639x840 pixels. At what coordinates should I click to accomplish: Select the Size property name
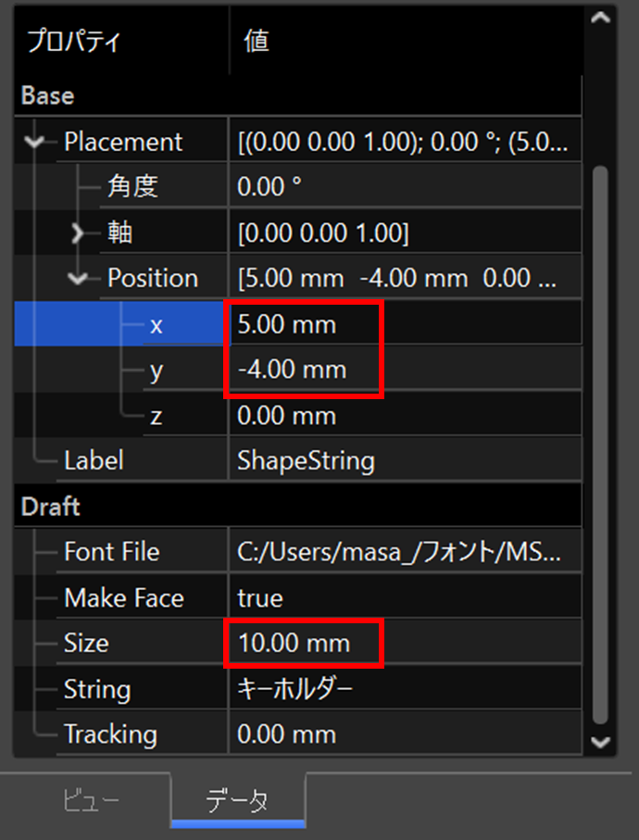pyautogui.click(x=86, y=643)
